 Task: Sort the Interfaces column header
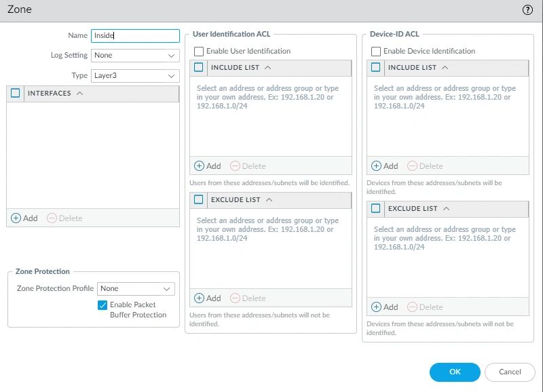56,94
